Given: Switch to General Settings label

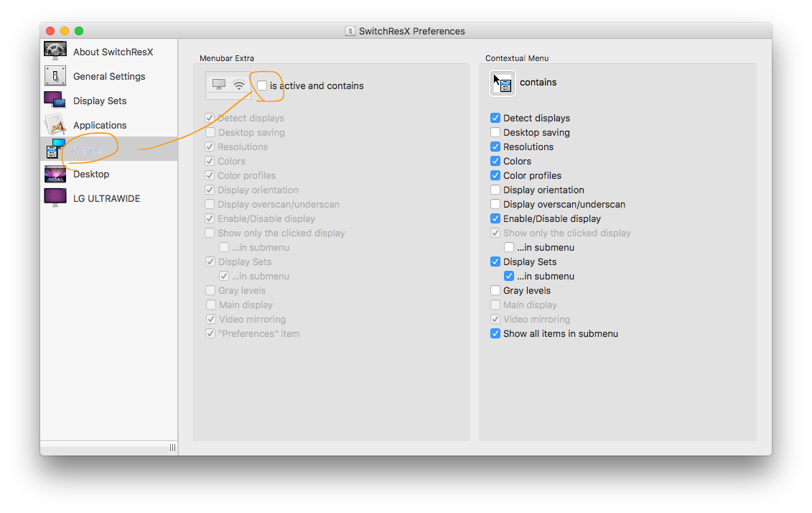Looking at the screenshot, I should [109, 76].
